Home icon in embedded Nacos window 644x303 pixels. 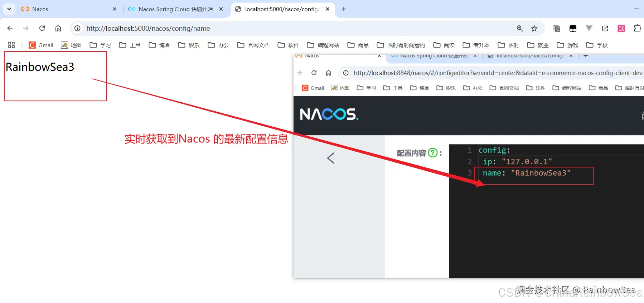[328, 73]
